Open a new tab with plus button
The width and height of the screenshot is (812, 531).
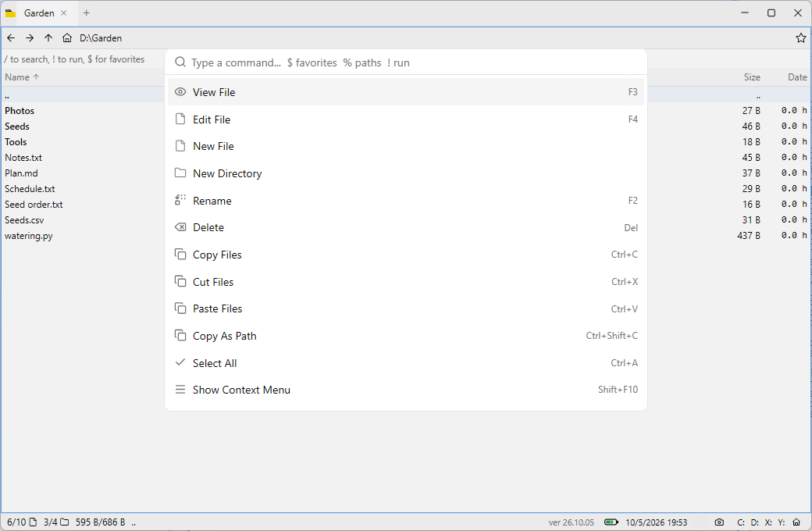click(87, 13)
